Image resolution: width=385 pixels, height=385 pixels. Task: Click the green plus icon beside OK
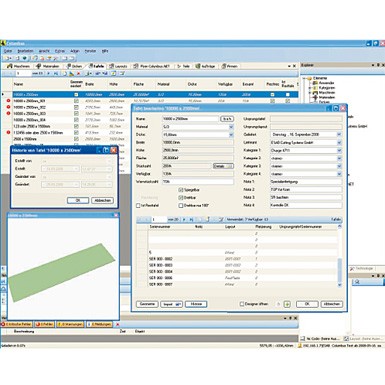(x=287, y=304)
